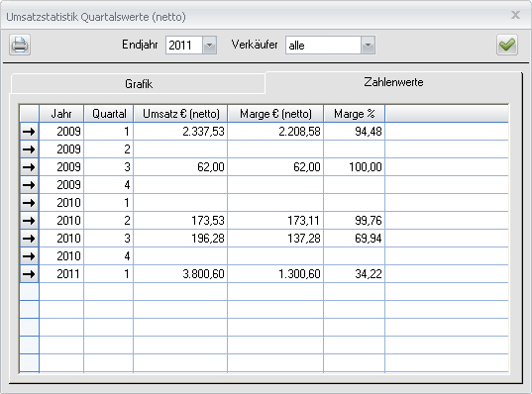Viewport: 532px width, 394px height.
Task: Open the Endjahr dropdown arrow
Action: (x=209, y=46)
